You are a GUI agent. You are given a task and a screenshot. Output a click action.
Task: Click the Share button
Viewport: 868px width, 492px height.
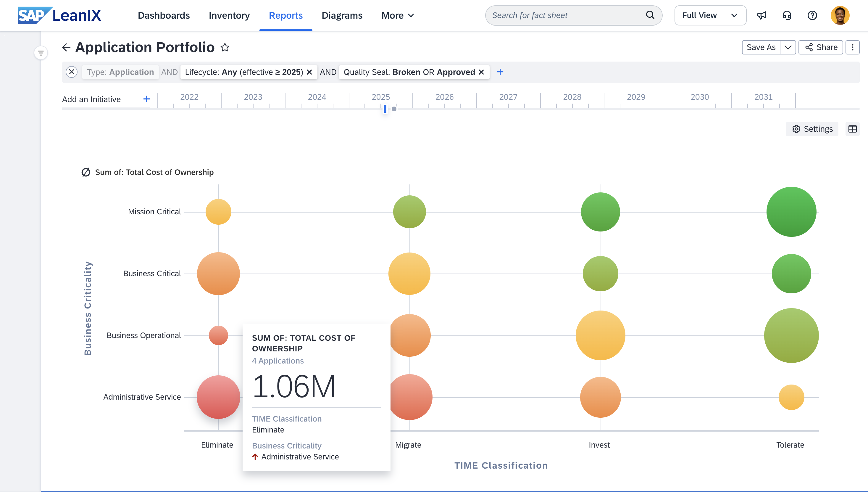pos(821,47)
